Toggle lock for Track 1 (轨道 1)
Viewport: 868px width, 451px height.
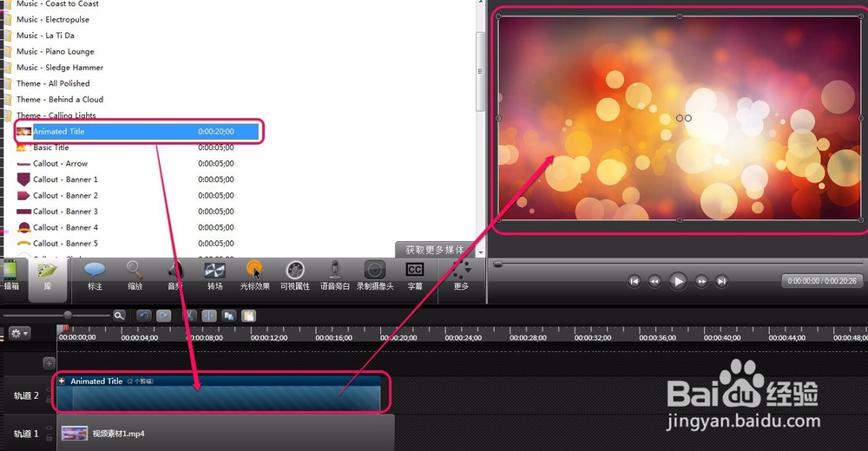(49, 438)
